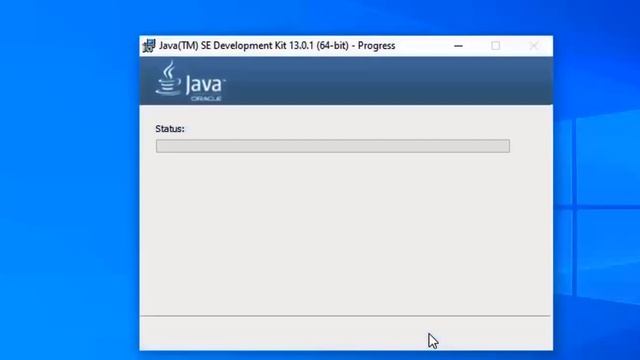Click the window title "Java(TM) SE Development Kit 13.0.1 (64-bit) - Progress"
This screenshot has height=360, width=640.
(277, 46)
